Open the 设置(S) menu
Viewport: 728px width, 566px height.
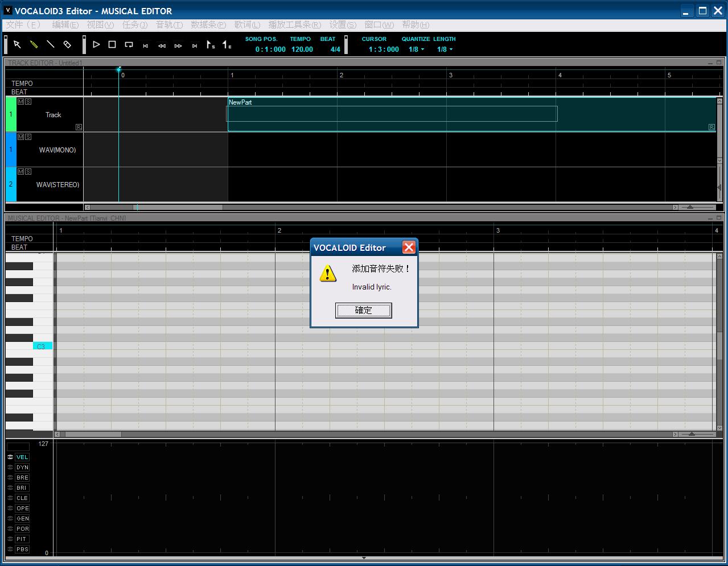[343, 24]
